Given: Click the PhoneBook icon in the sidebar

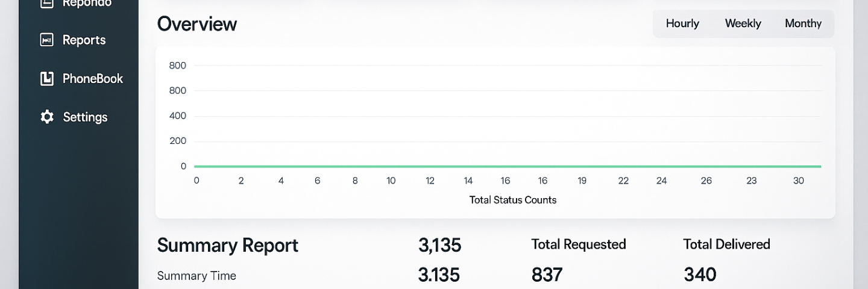Looking at the screenshot, I should pyautogui.click(x=46, y=79).
